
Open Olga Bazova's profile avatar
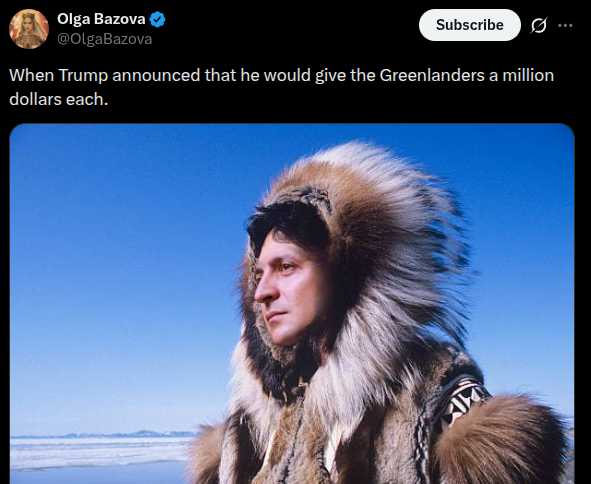click(x=29, y=29)
